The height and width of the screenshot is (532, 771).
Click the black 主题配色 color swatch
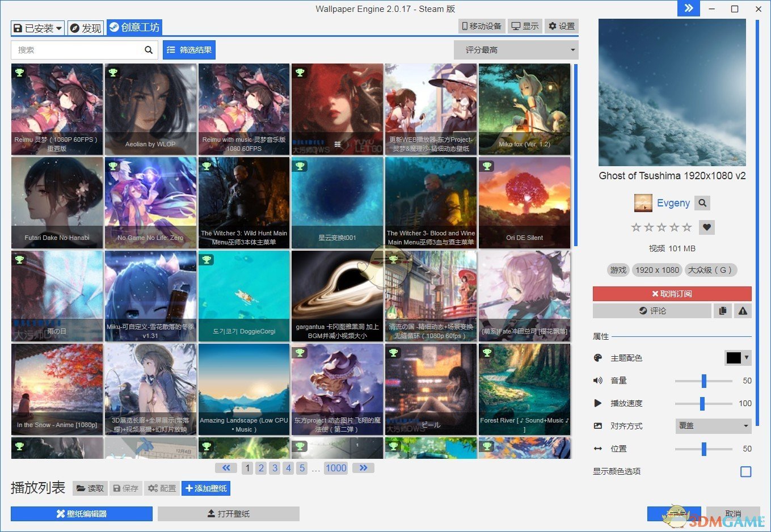coord(734,358)
